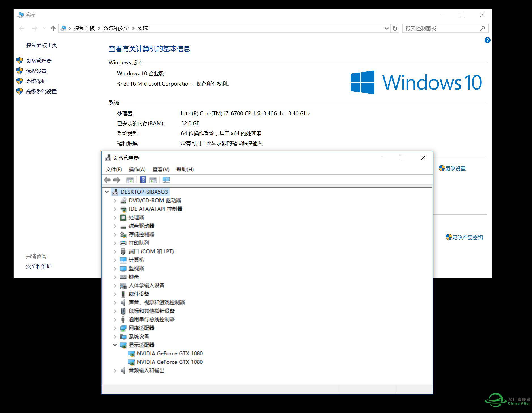Select the IDE ATA/ATAPI controller icon
The height and width of the screenshot is (413, 532).
pos(123,209)
